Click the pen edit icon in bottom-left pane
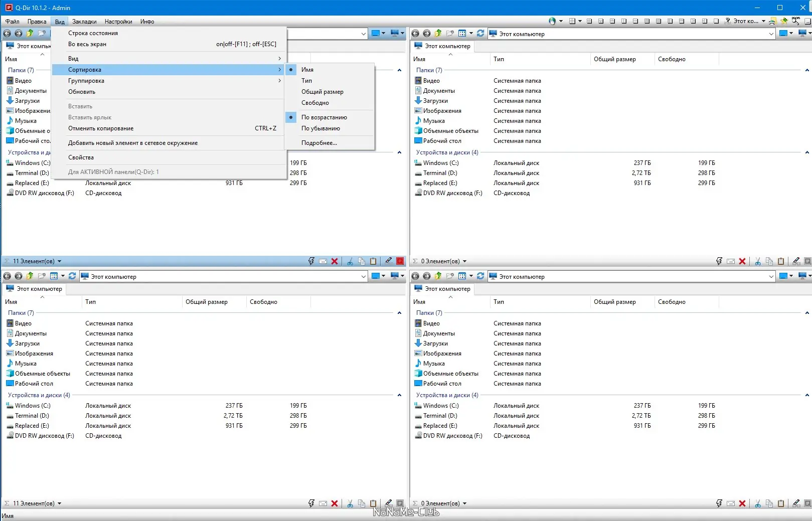The width and height of the screenshot is (812, 521). click(x=388, y=503)
